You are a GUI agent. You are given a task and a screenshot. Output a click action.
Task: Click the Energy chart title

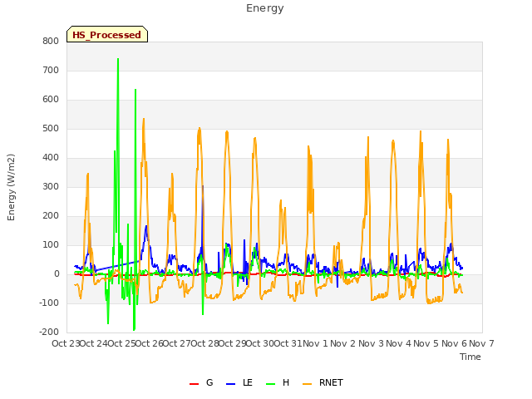click(x=265, y=8)
